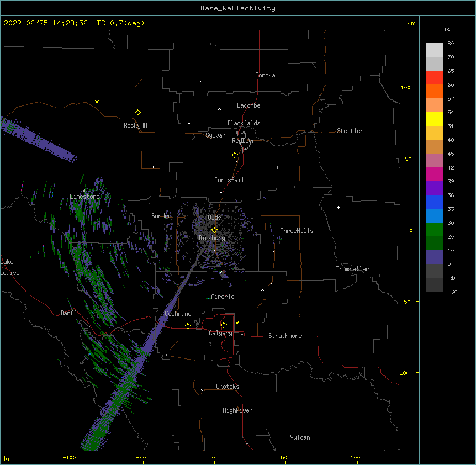The height and width of the screenshot is (465, 476).
Task: Select the dark gray -30 to -10 legend swatch
Action: coord(434,285)
